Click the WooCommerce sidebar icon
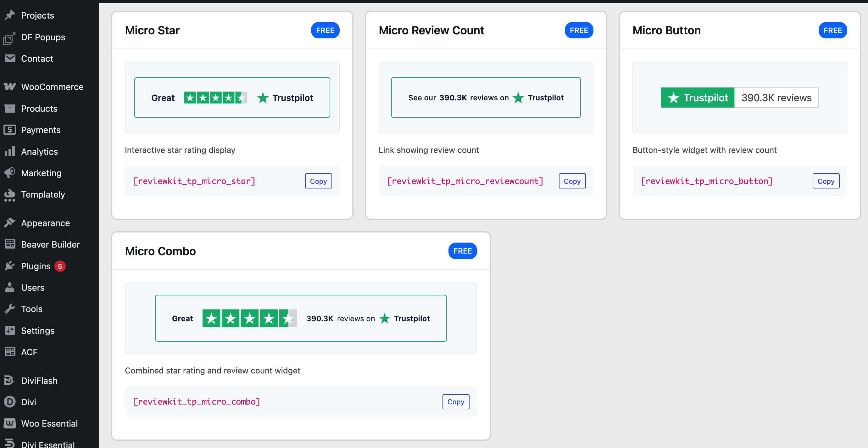 pos(10,87)
